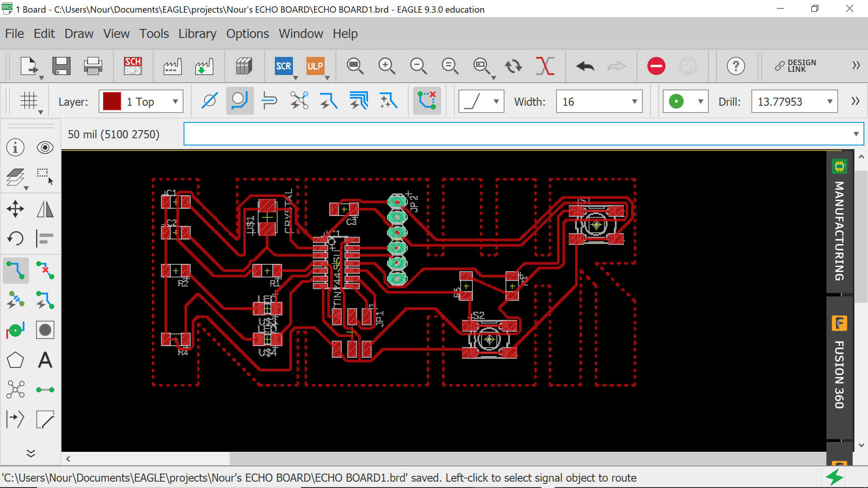Open the Drill size dropdown
The height and width of the screenshot is (488, 868).
click(830, 102)
